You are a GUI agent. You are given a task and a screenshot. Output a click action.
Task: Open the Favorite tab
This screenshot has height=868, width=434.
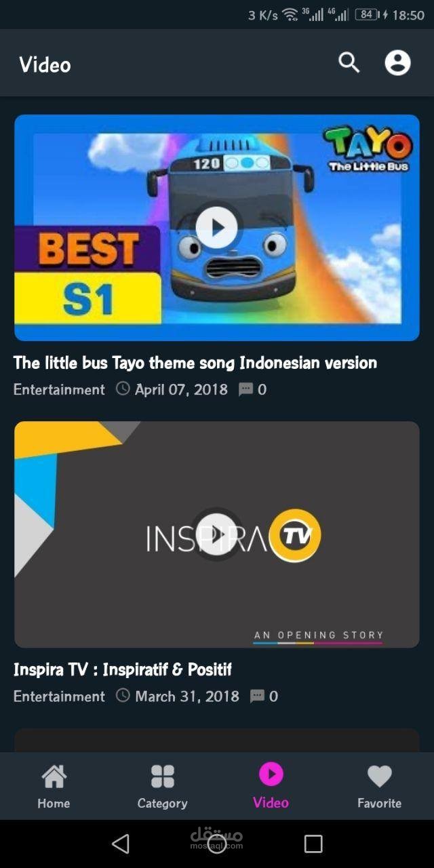pos(379,787)
